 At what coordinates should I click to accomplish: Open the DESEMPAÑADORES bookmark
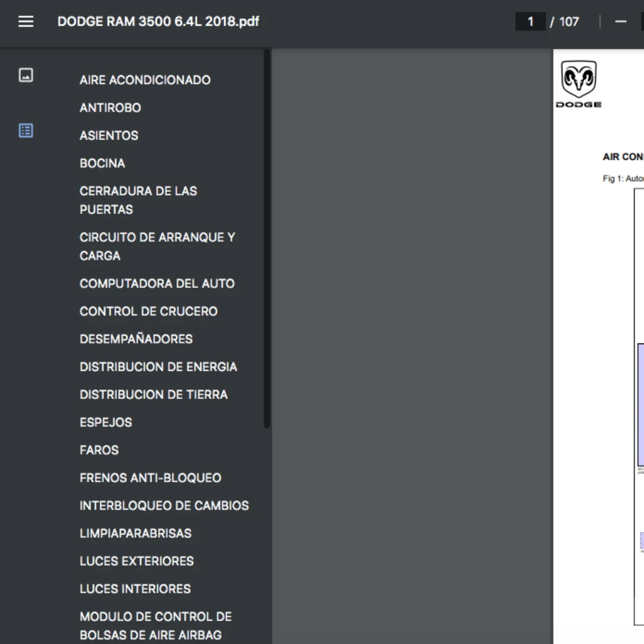click(x=136, y=339)
